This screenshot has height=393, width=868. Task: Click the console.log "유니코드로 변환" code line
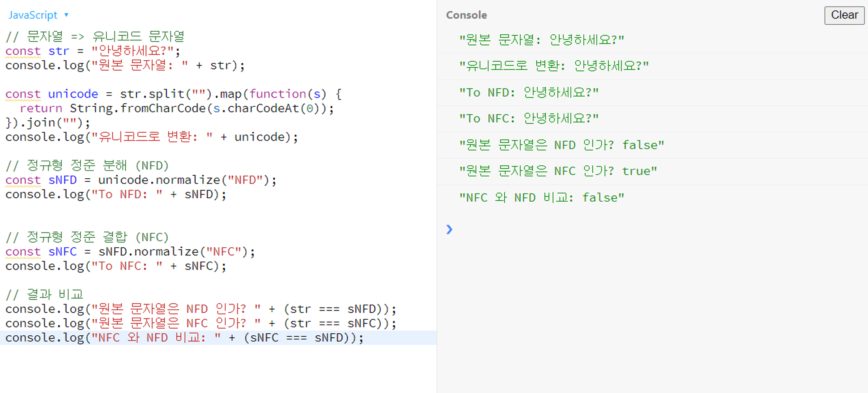tap(152, 137)
